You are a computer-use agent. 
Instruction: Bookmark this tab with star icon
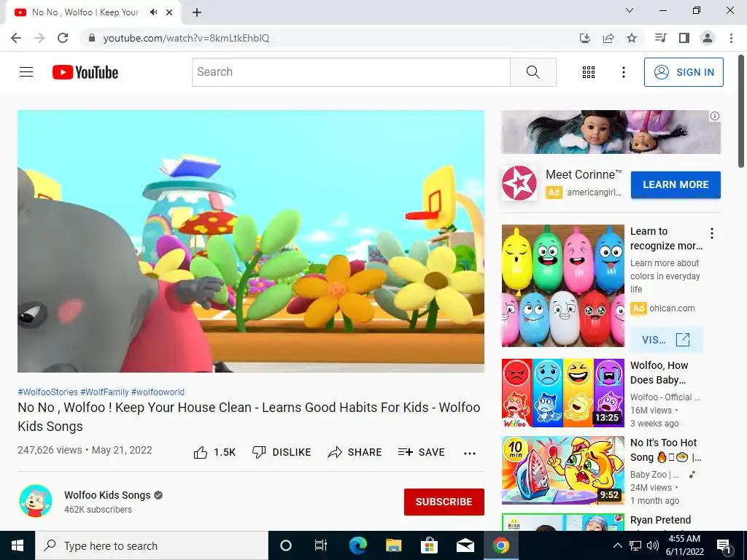[632, 38]
